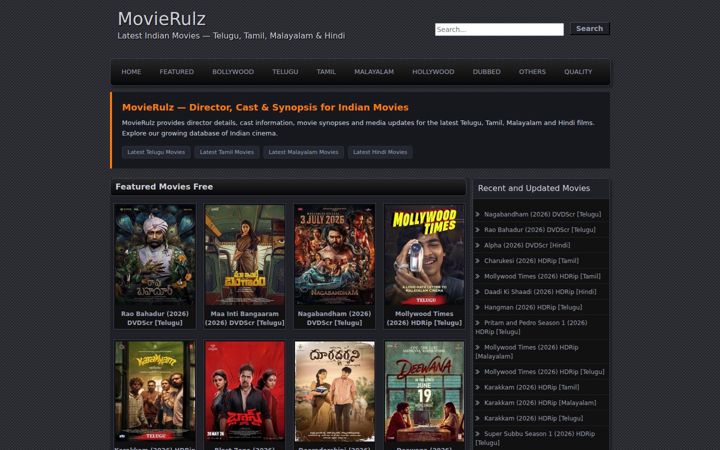
Task: Open the HOME menu item
Action: [131, 72]
